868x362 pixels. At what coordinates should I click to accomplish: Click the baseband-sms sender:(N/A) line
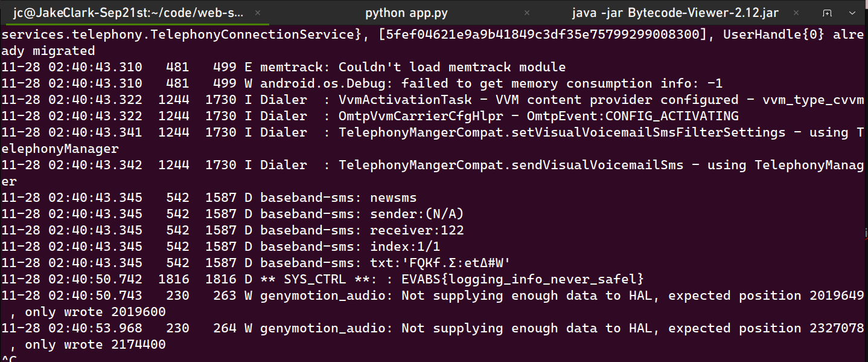tap(232, 214)
